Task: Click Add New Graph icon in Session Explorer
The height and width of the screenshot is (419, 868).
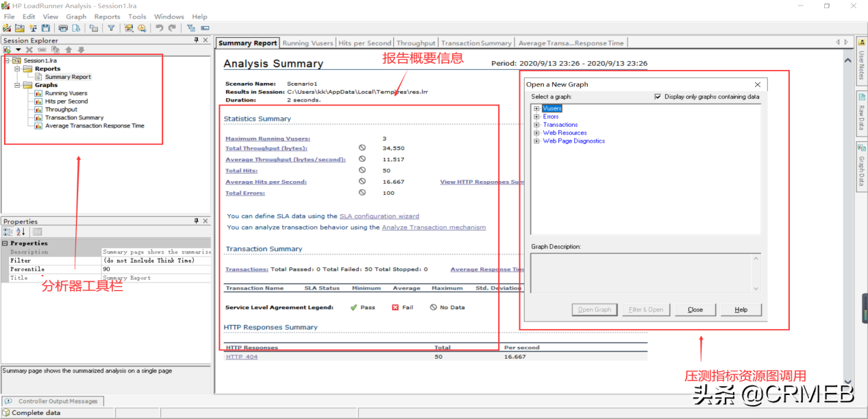Action: [8, 50]
